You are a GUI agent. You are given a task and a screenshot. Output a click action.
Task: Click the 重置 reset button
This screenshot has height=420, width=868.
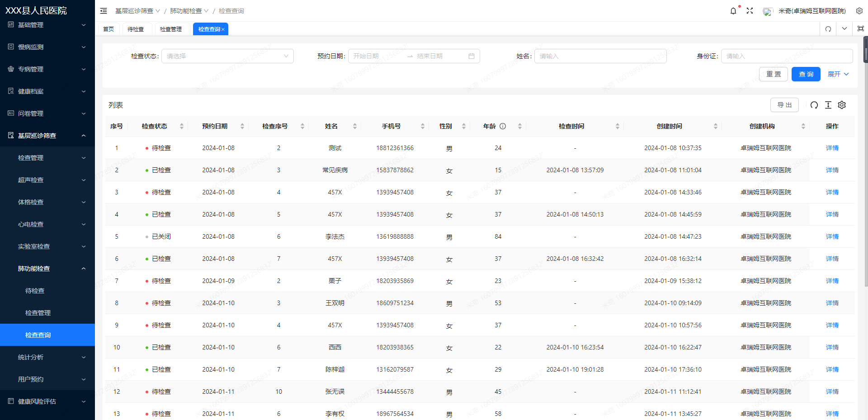point(774,74)
